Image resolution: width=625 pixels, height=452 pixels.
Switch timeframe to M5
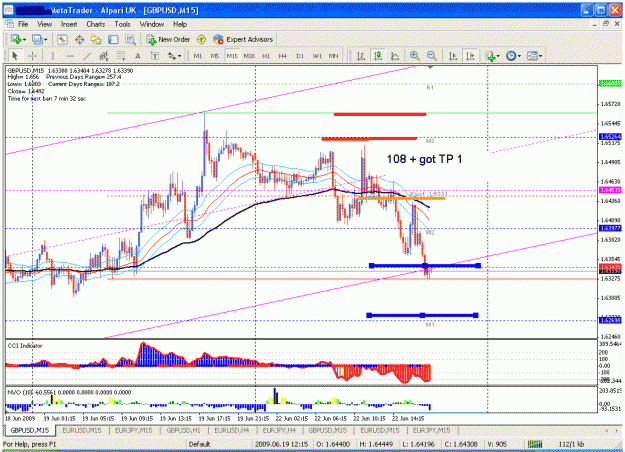coord(215,56)
